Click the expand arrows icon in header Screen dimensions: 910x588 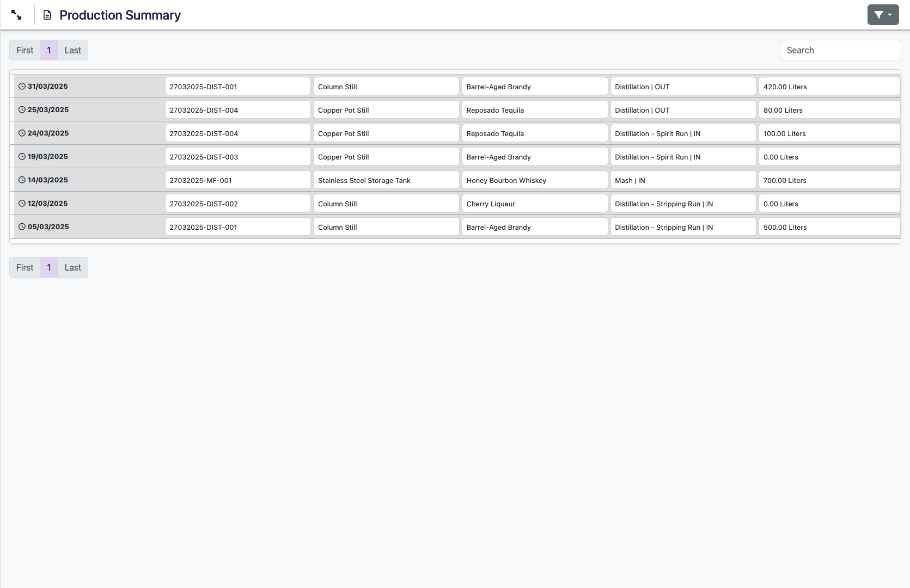[16, 15]
